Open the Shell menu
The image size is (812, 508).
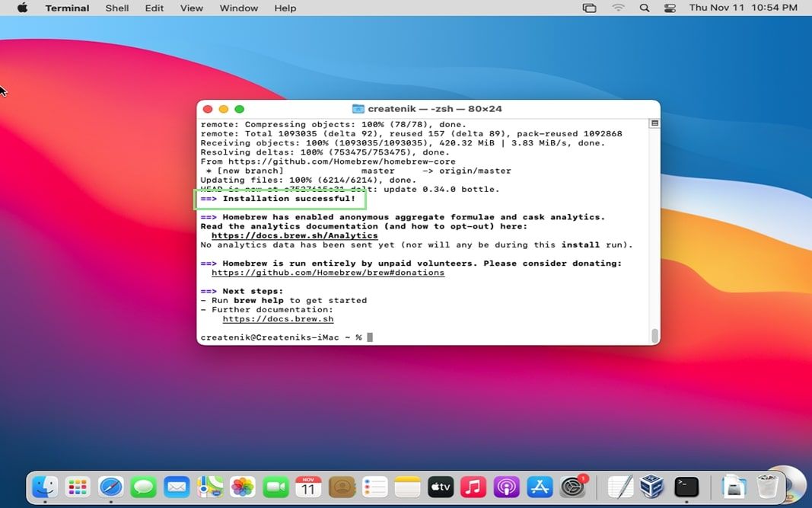(116, 8)
